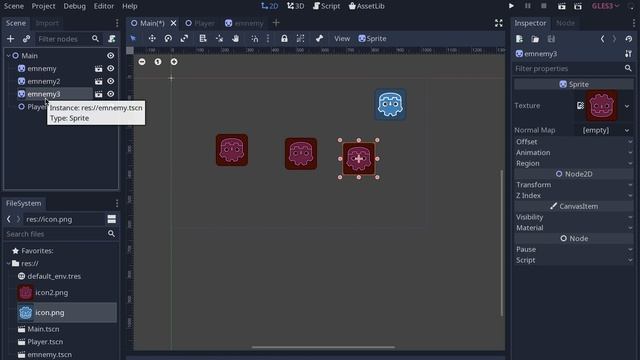Viewport: 640px width, 360px height.
Task: Open object history icon in Inspector
Action: click(x=629, y=39)
